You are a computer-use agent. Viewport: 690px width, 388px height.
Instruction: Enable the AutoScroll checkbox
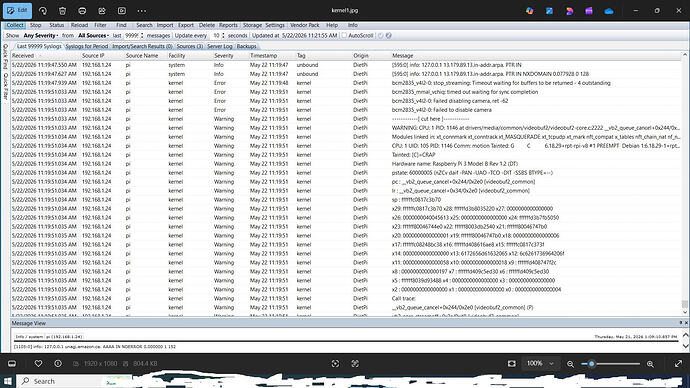pyautogui.click(x=344, y=35)
